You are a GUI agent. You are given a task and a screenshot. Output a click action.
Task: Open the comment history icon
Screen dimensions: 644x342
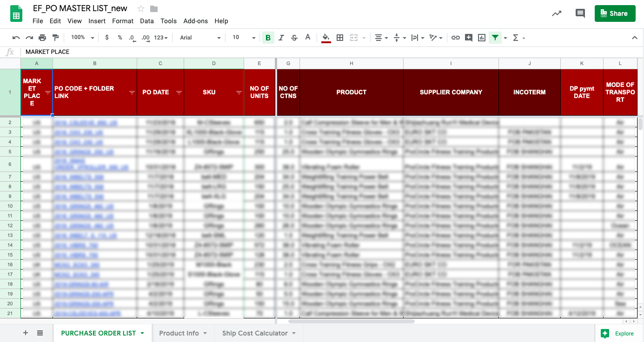pyautogui.click(x=580, y=13)
